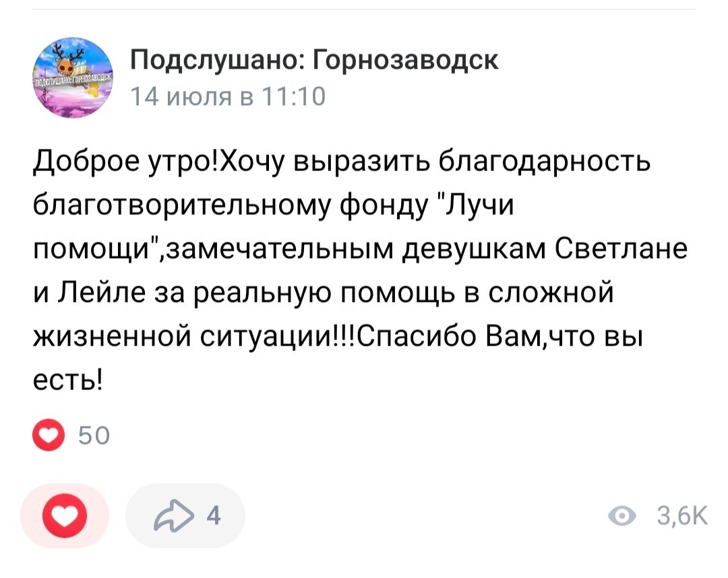728x578 pixels.
Task: Click the views eye icon
Action: (621, 516)
